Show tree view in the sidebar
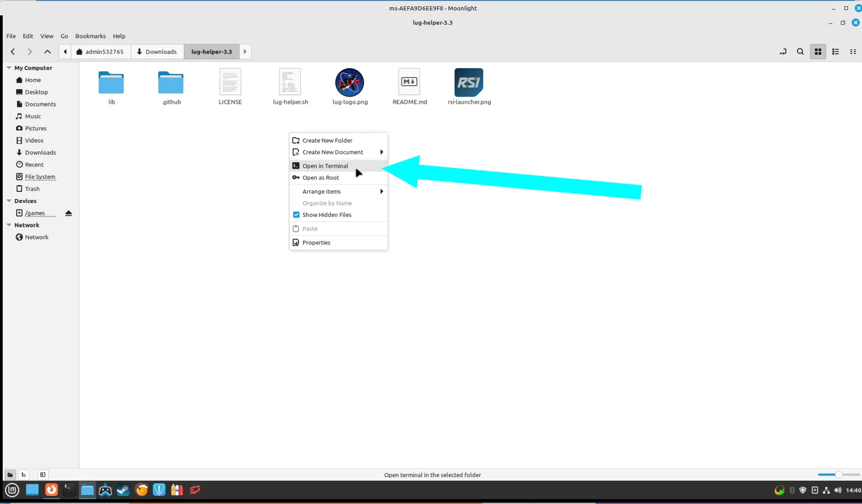This screenshot has height=504, width=862. coord(24,475)
